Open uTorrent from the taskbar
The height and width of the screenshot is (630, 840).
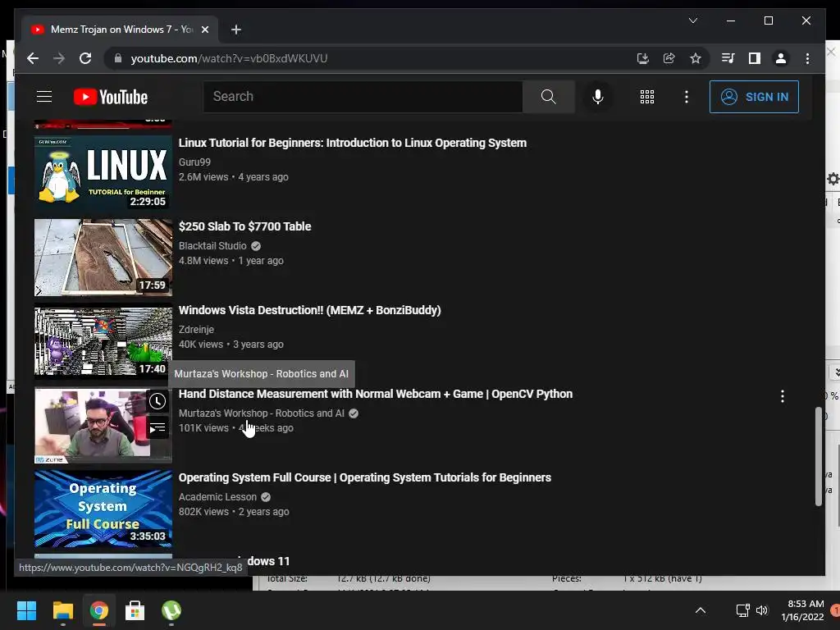click(x=171, y=610)
